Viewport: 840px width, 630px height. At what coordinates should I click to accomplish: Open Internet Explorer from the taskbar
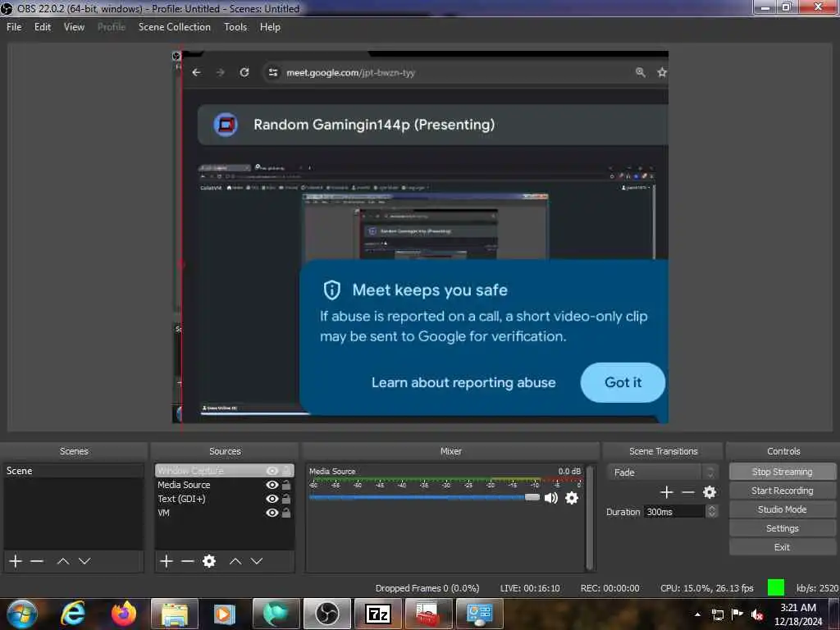click(72, 614)
